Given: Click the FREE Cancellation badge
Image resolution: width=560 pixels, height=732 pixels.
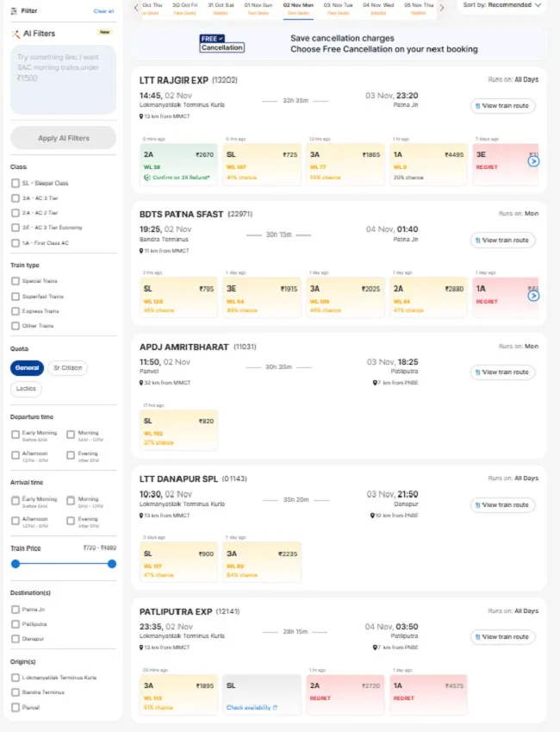Looking at the screenshot, I should coord(222,43).
